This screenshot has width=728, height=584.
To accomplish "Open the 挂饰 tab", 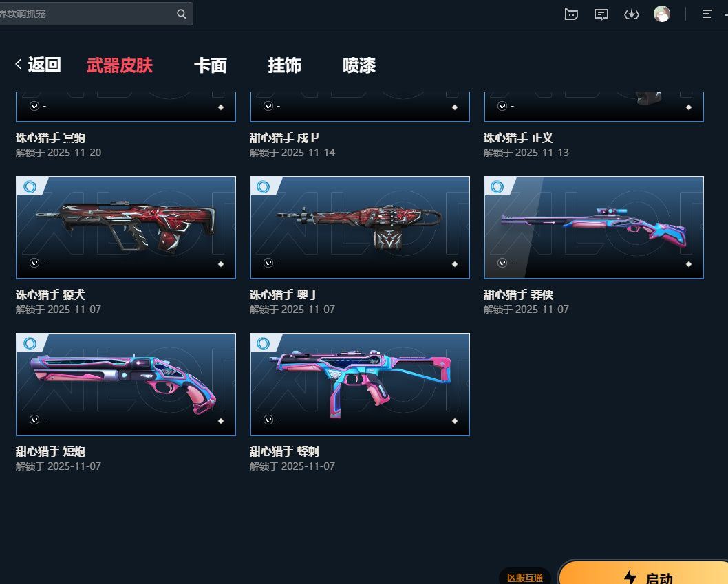I will coord(285,65).
